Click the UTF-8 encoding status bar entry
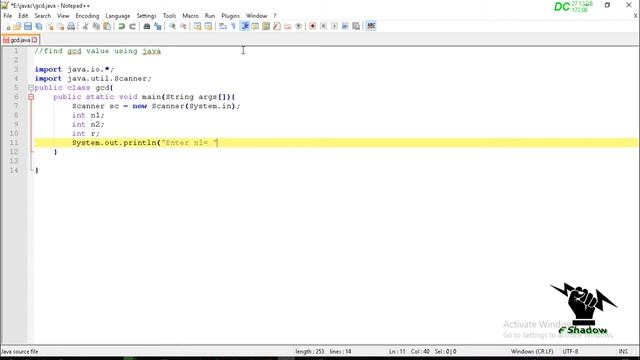Image resolution: width=640 pixels, height=360 pixels. pos(570,351)
